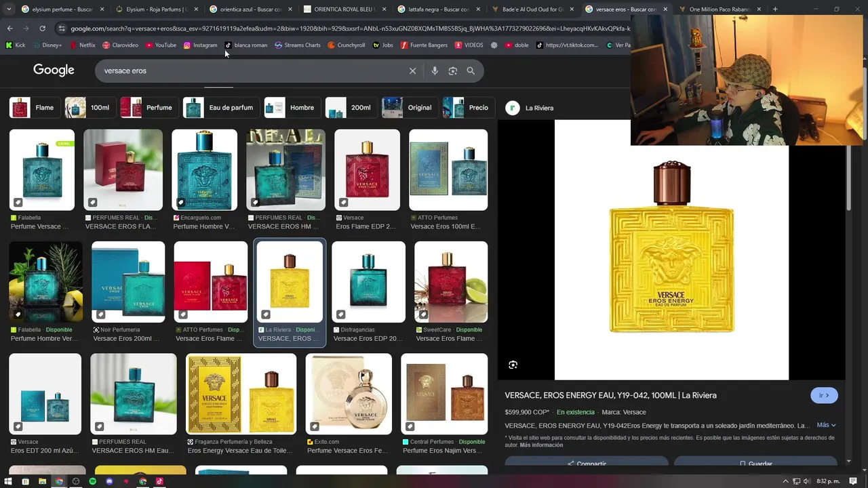Filter results by Eau de parfum chip
The image size is (868, 488).
pyautogui.click(x=220, y=108)
